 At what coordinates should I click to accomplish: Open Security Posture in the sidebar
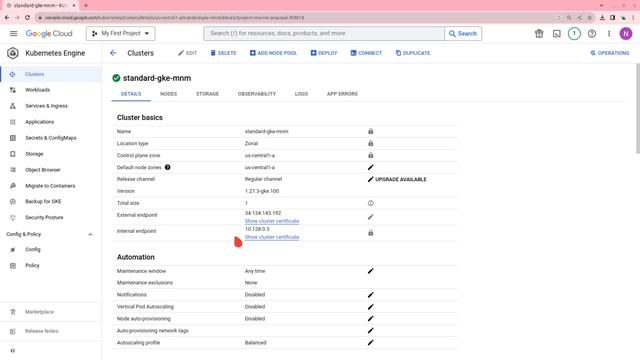[51, 218]
